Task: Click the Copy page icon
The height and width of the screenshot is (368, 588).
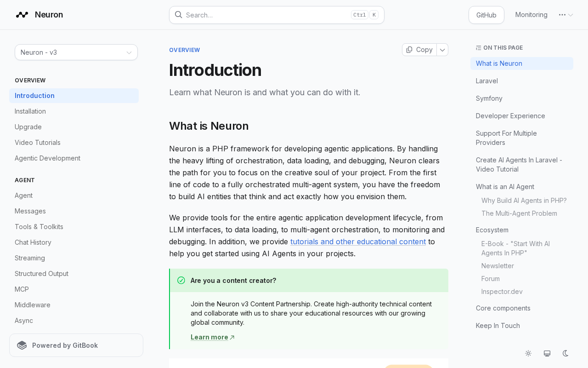Action: 409,50
